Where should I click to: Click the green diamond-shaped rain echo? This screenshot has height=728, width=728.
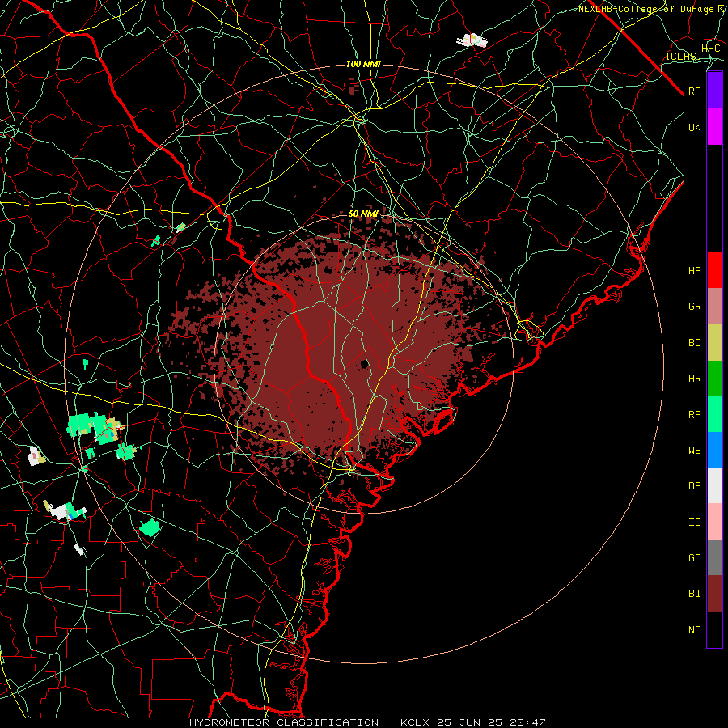click(x=150, y=527)
